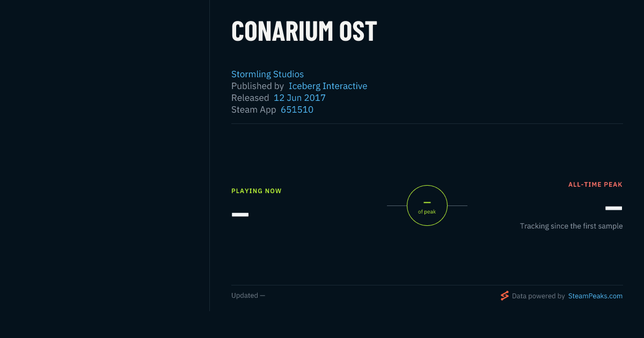Click the 'Data powered by' text
The height and width of the screenshot is (338, 644).
538,296
